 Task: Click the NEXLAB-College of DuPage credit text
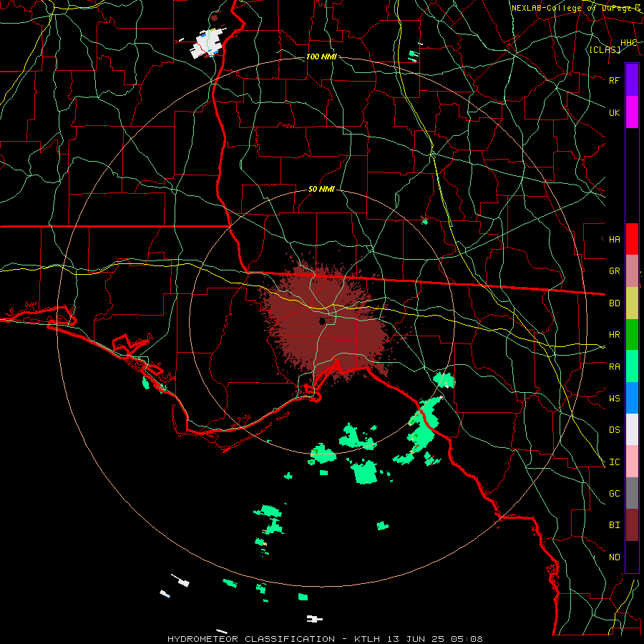click(575, 8)
